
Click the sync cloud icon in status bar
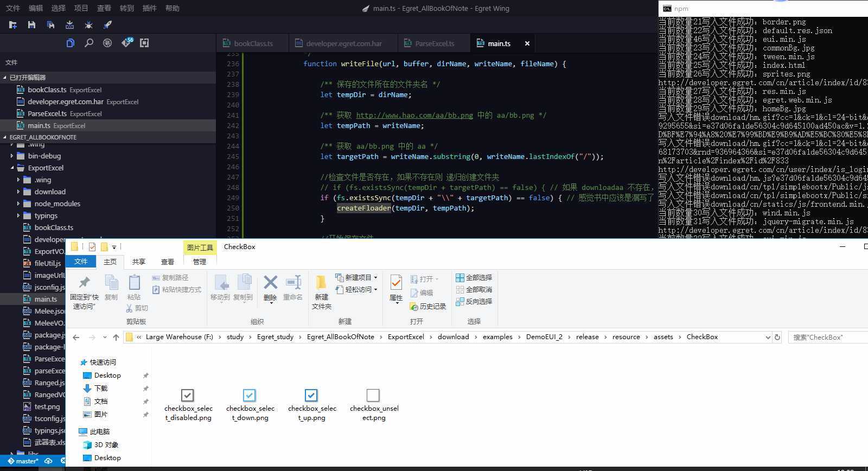tap(48, 461)
